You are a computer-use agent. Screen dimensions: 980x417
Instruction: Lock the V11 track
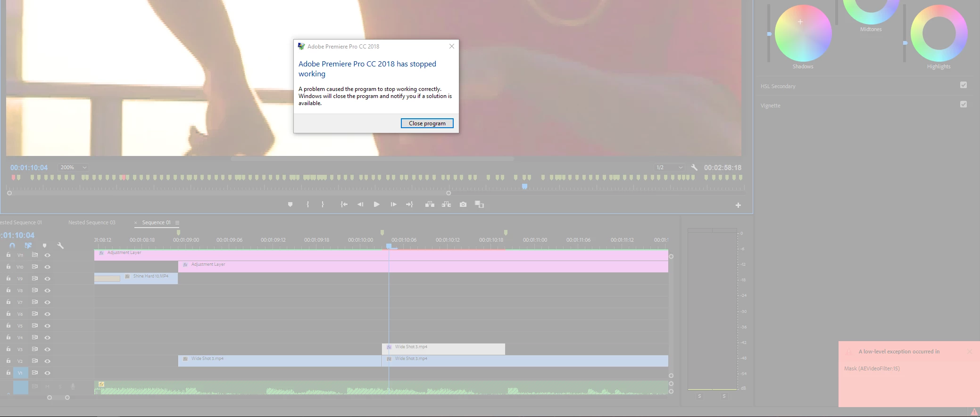pyautogui.click(x=8, y=254)
